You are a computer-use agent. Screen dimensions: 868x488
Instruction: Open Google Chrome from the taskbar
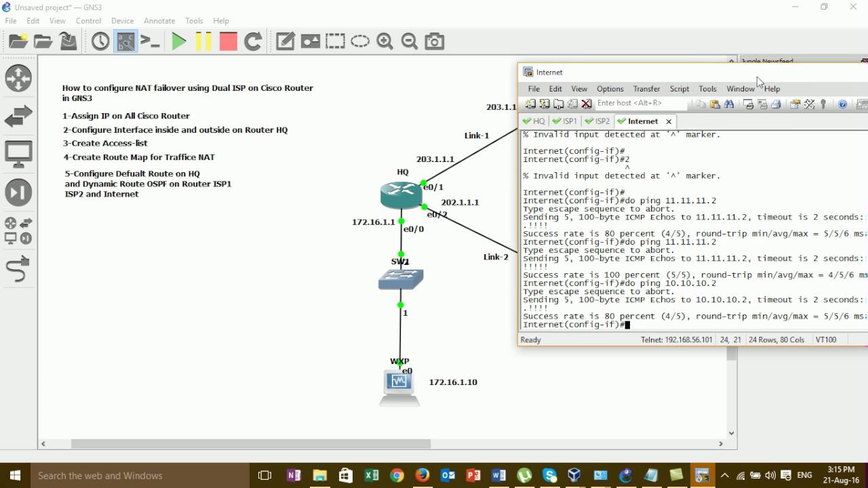[x=397, y=475]
